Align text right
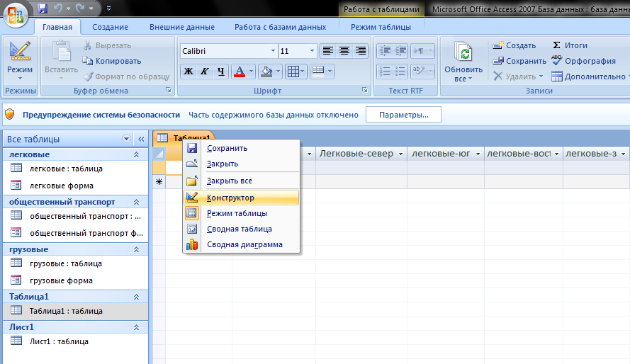Image resolution: width=630 pixels, height=364 pixels. (361, 51)
